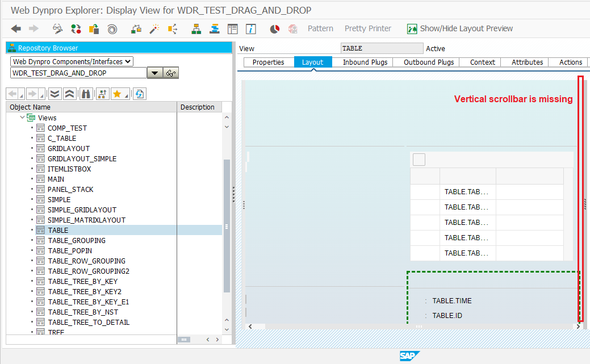Click the Forward arrow in the main toolbar
Image resolution: width=590 pixels, height=364 pixels.
point(34,28)
